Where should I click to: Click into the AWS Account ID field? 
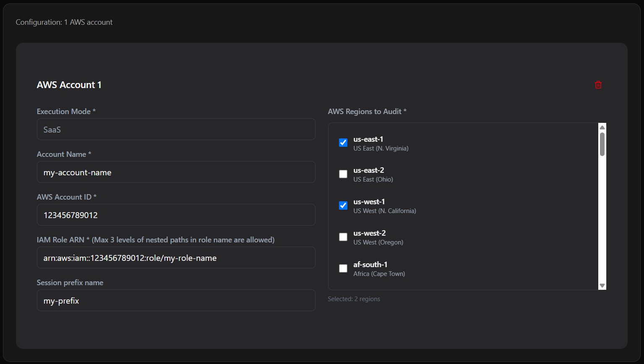(176, 215)
